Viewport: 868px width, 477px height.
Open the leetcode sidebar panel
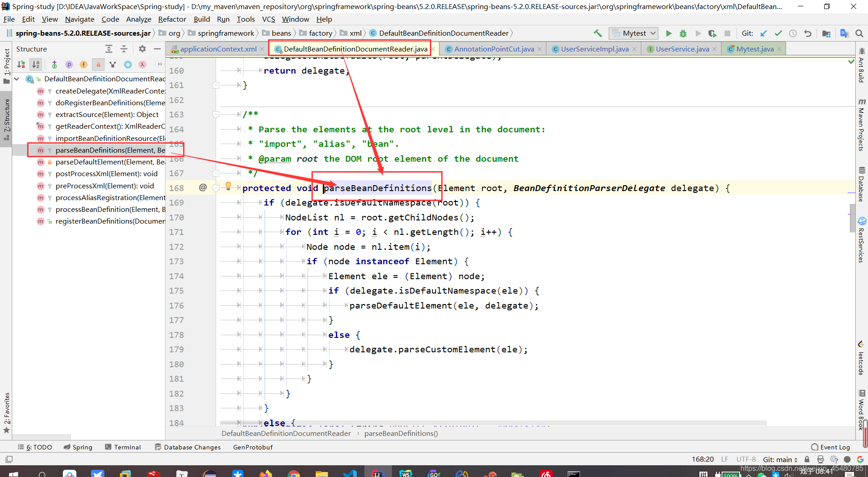(x=863, y=357)
